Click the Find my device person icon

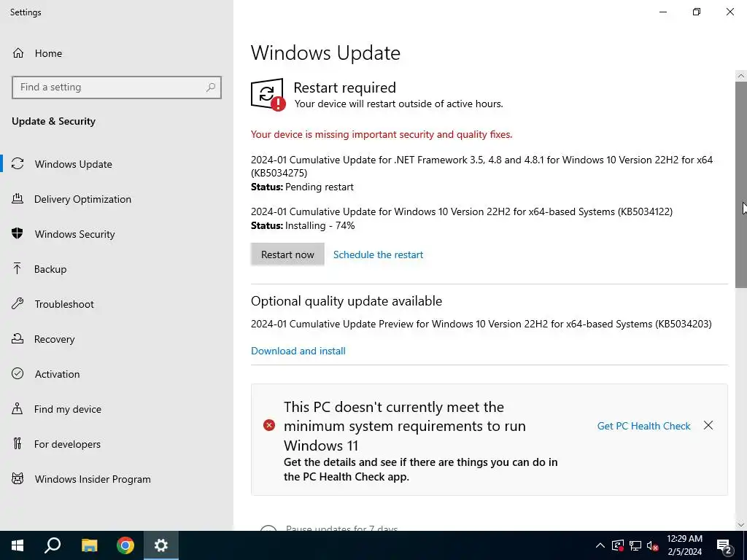18,409
